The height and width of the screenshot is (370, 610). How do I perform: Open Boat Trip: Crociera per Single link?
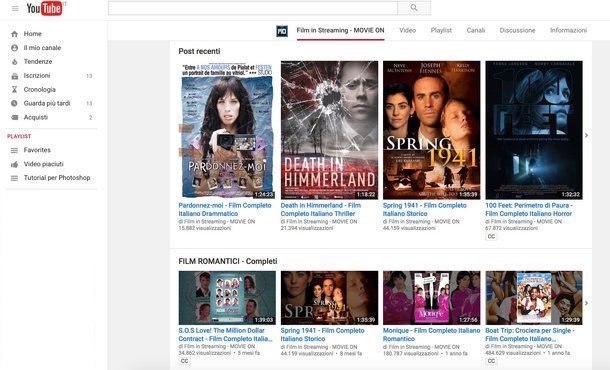pos(530,335)
